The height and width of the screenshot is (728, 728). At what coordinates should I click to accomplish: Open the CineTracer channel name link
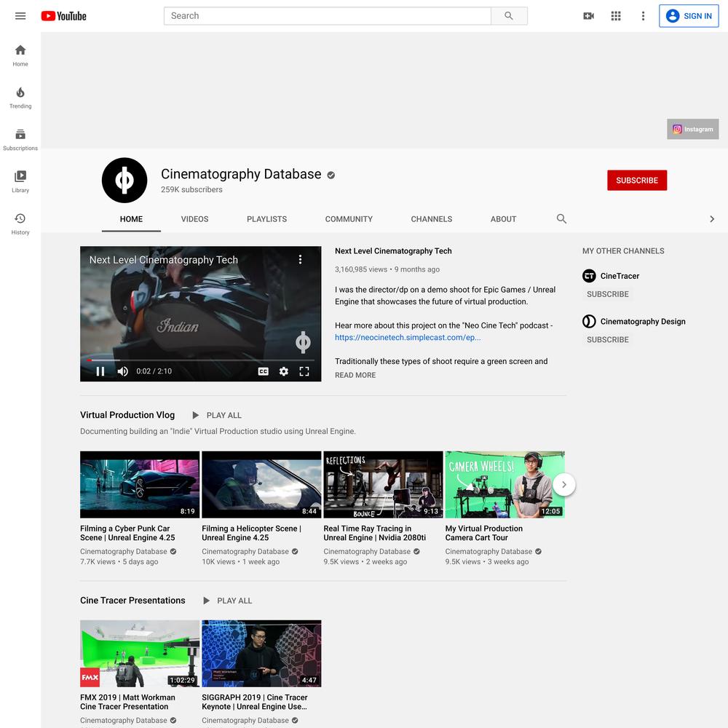coord(620,276)
